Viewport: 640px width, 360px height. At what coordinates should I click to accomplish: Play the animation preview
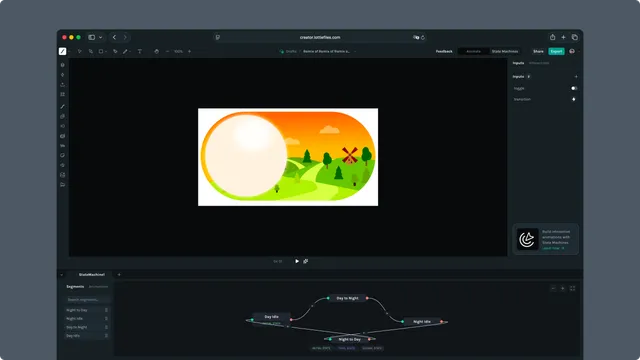tap(297, 261)
